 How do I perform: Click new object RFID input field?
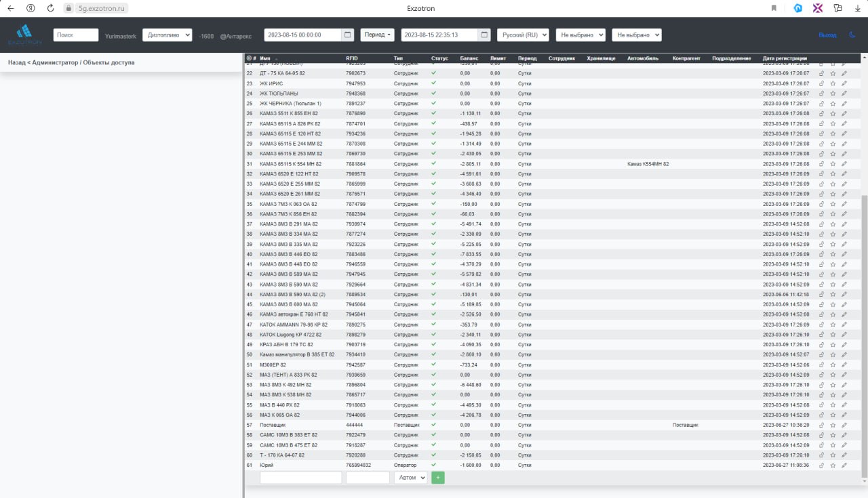pyautogui.click(x=368, y=478)
